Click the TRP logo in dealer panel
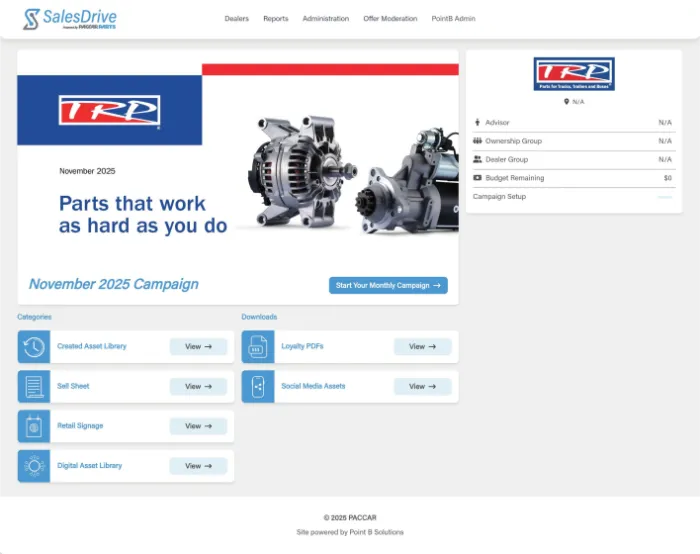This screenshot has width=700, height=554. point(574,74)
